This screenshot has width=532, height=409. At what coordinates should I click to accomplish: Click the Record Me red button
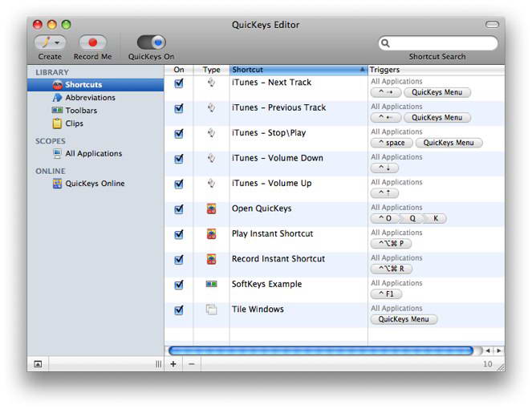click(x=92, y=43)
